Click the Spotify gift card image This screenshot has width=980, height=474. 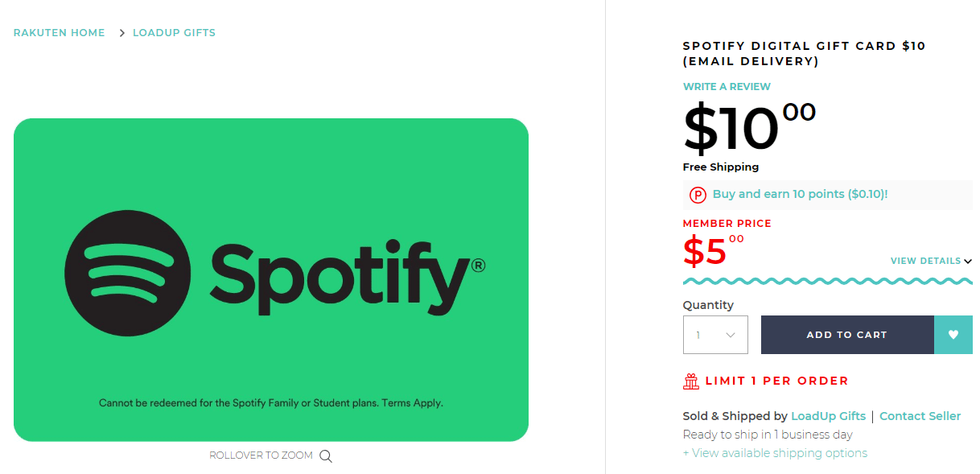tap(271, 280)
